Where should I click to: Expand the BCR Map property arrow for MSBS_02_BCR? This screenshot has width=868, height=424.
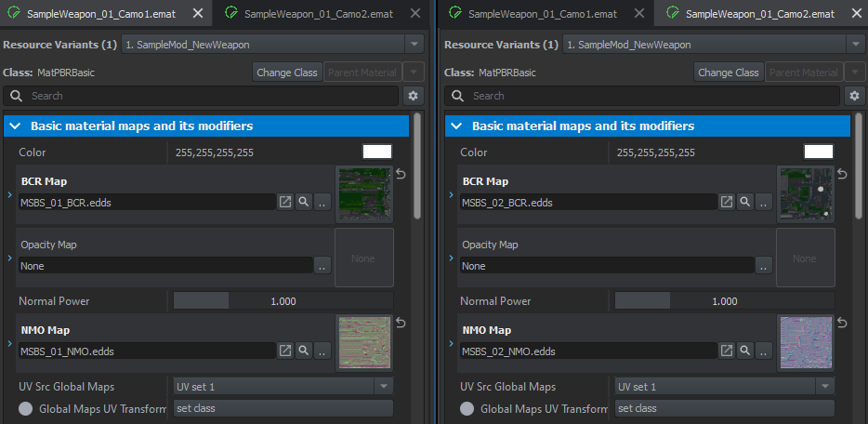point(451,195)
